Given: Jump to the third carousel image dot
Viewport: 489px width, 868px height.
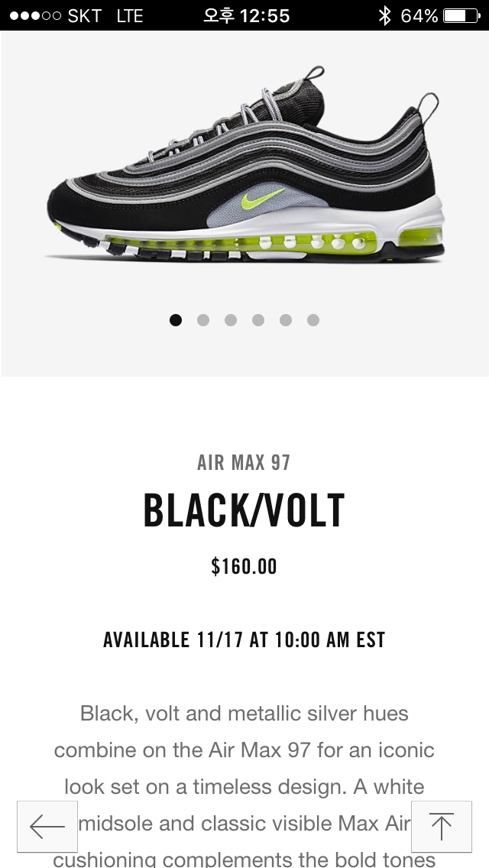Looking at the screenshot, I should pyautogui.click(x=231, y=320).
